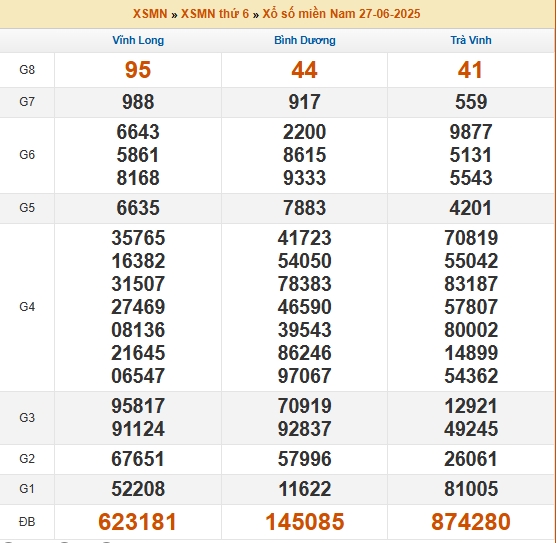558x543 pixels.
Task: Select the G3 row label
Action: pos(27,418)
